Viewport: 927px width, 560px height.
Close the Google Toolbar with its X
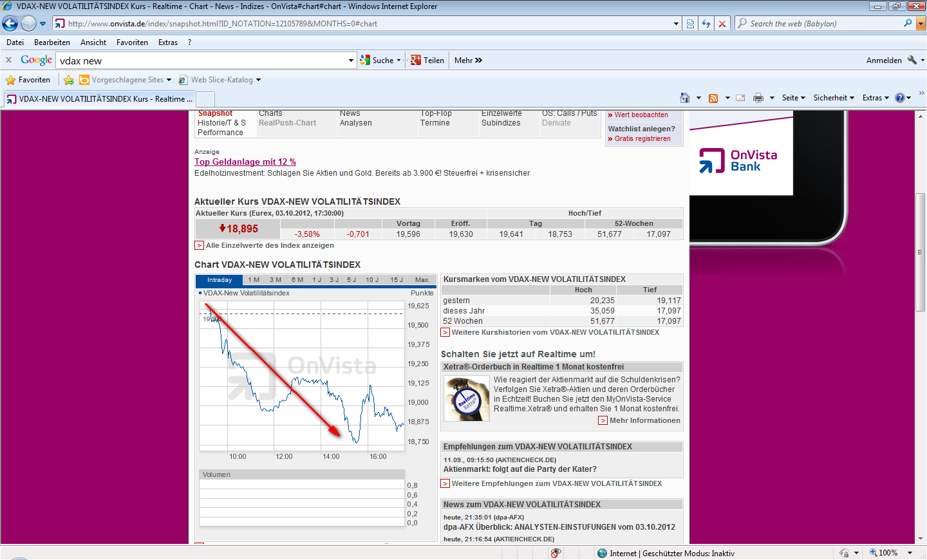point(9,60)
